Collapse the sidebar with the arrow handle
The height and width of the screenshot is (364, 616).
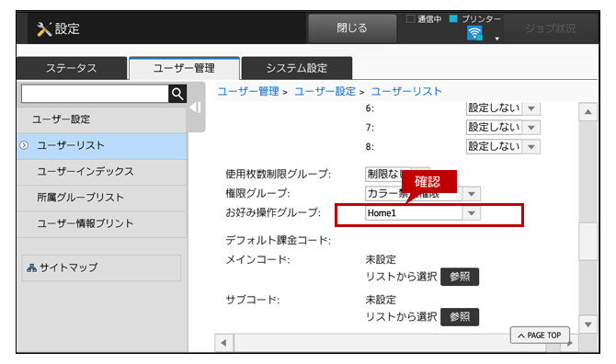(196, 108)
